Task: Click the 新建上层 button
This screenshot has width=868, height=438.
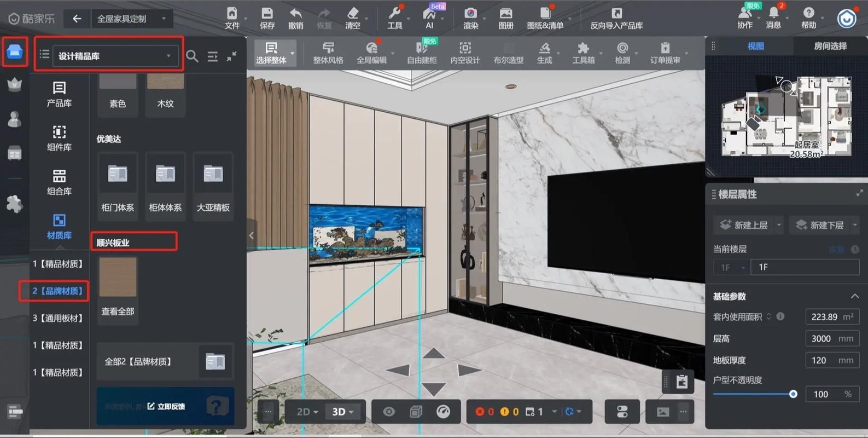Action: click(x=744, y=225)
